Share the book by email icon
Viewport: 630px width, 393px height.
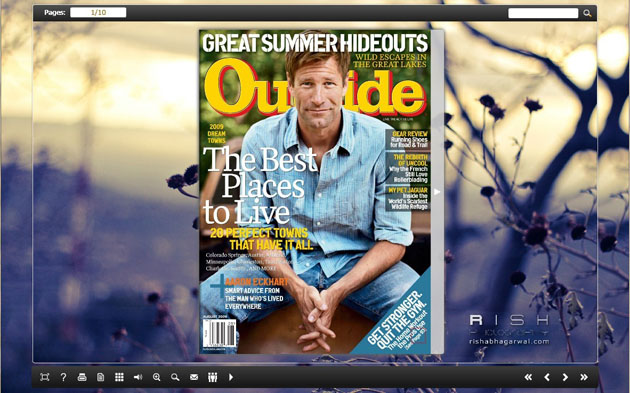194,377
